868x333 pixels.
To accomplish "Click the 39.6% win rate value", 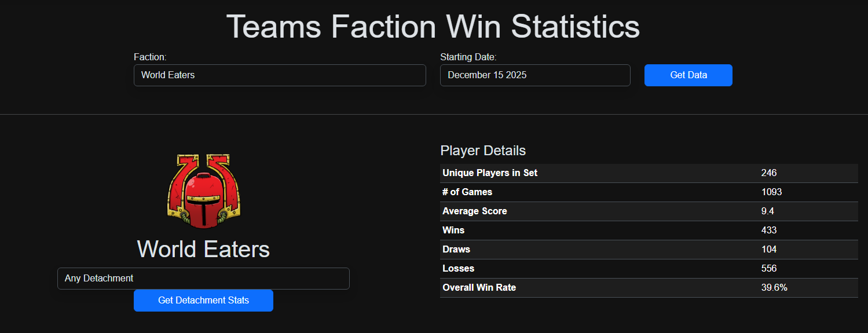I will pyautogui.click(x=774, y=288).
